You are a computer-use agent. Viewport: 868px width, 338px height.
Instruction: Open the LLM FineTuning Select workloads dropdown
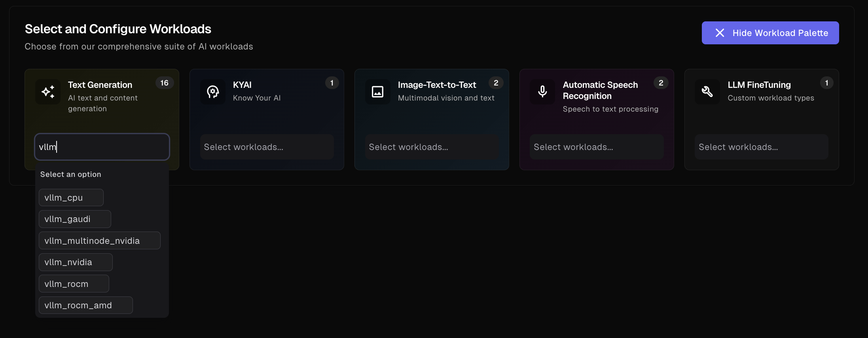tap(762, 147)
